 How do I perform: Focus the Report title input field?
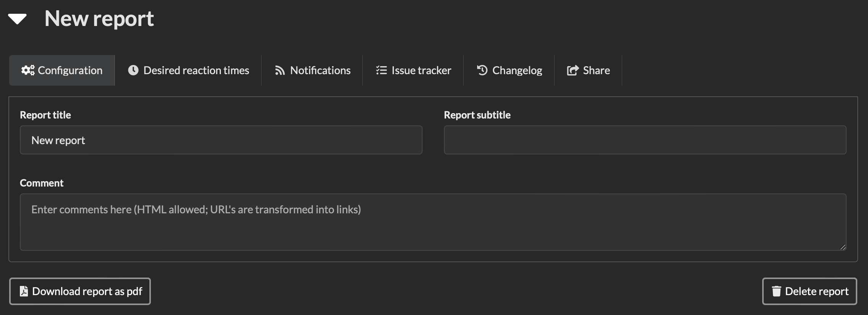pos(221,140)
